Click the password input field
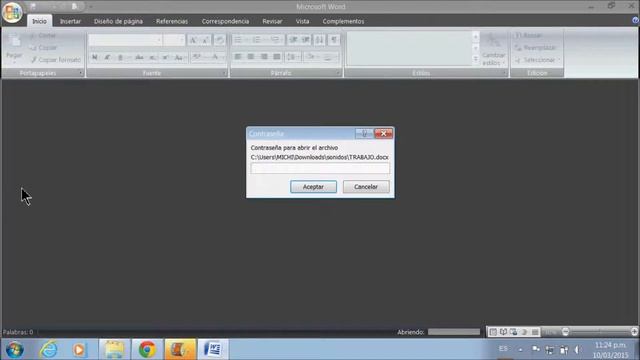 pos(320,168)
